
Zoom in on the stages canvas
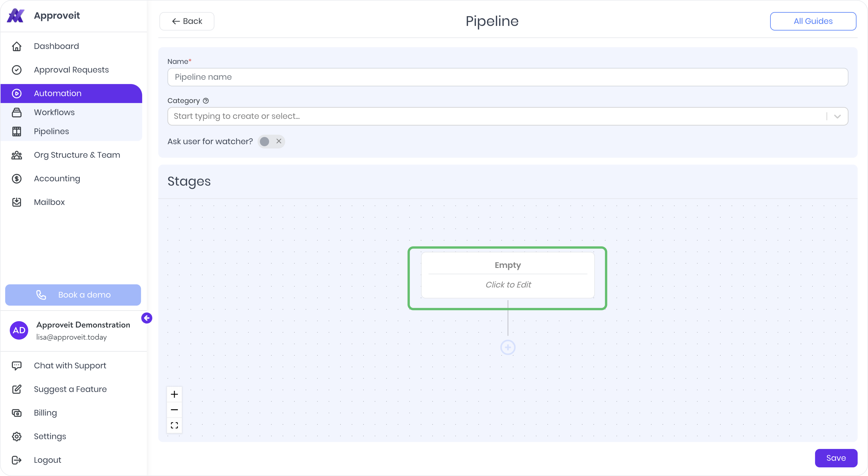coord(174,394)
